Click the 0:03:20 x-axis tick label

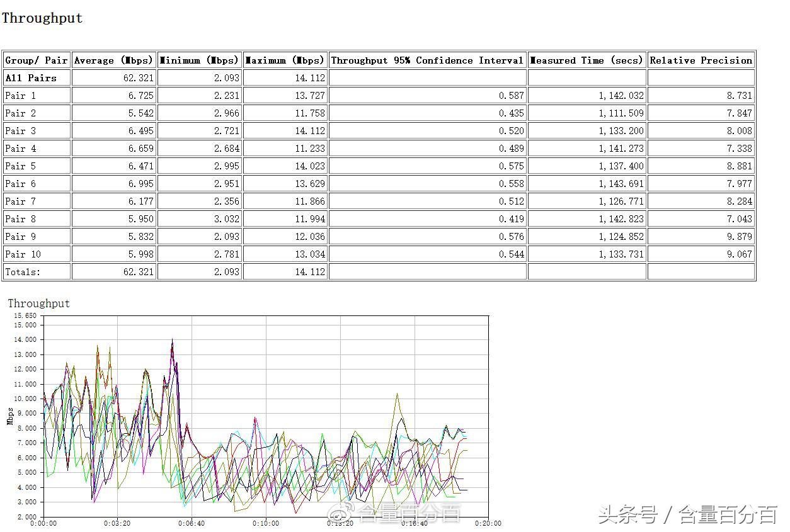pyautogui.click(x=117, y=523)
